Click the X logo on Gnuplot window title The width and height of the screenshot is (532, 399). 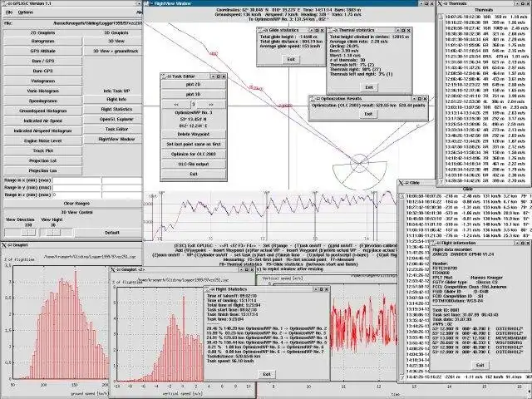pos(4,245)
